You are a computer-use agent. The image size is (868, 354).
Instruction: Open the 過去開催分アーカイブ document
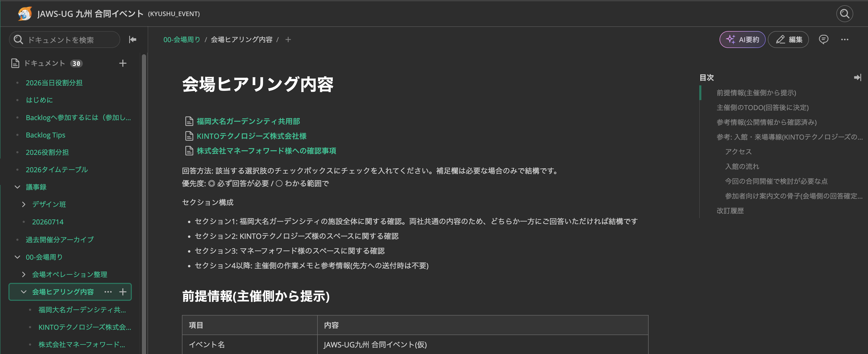60,240
